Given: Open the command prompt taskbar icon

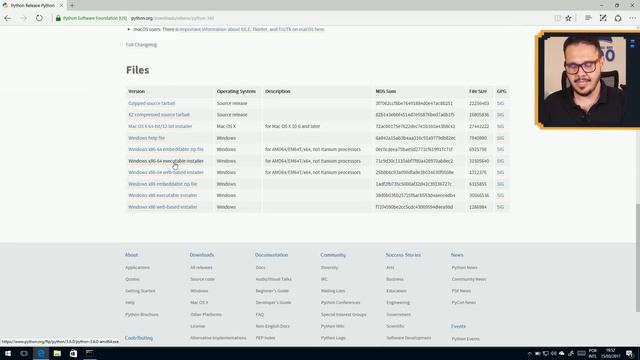Looking at the screenshot, I should pyautogui.click(x=89, y=353).
